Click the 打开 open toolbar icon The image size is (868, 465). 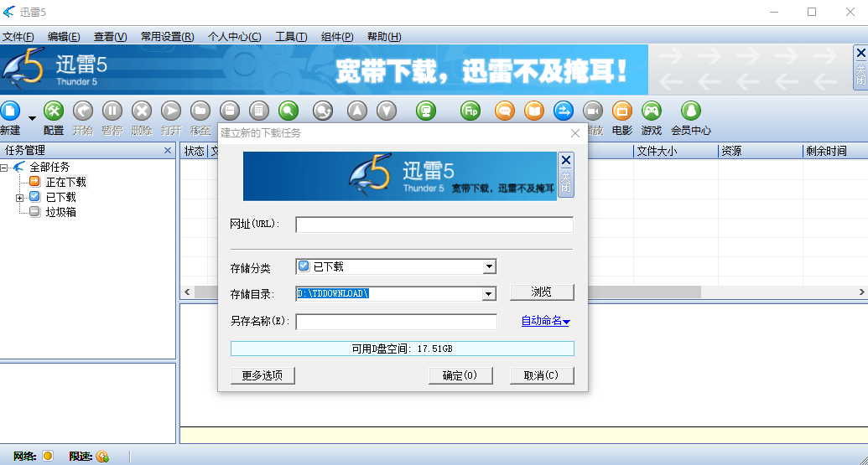tap(171, 111)
